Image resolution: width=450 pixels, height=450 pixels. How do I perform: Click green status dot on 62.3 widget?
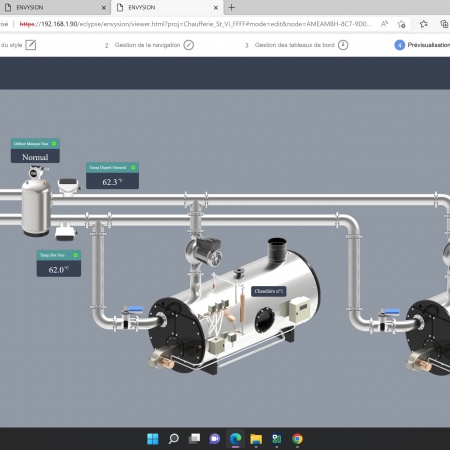133,167
